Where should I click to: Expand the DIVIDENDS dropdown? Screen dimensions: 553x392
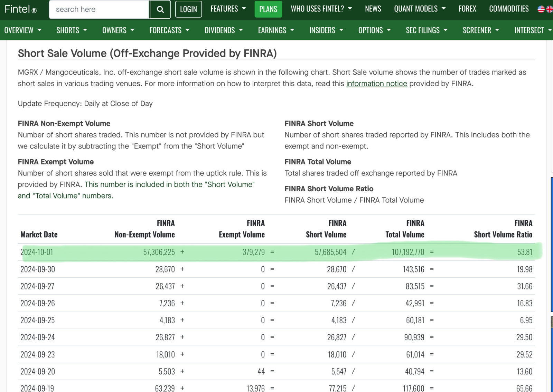(x=224, y=30)
